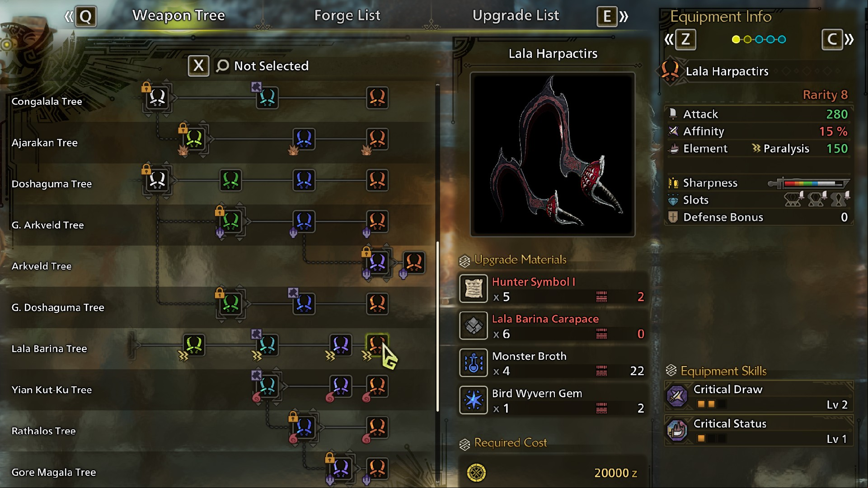Click the Lala Harpactirs weapon preview image
Viewport: 868px width, 488px height.
point(553,154)
